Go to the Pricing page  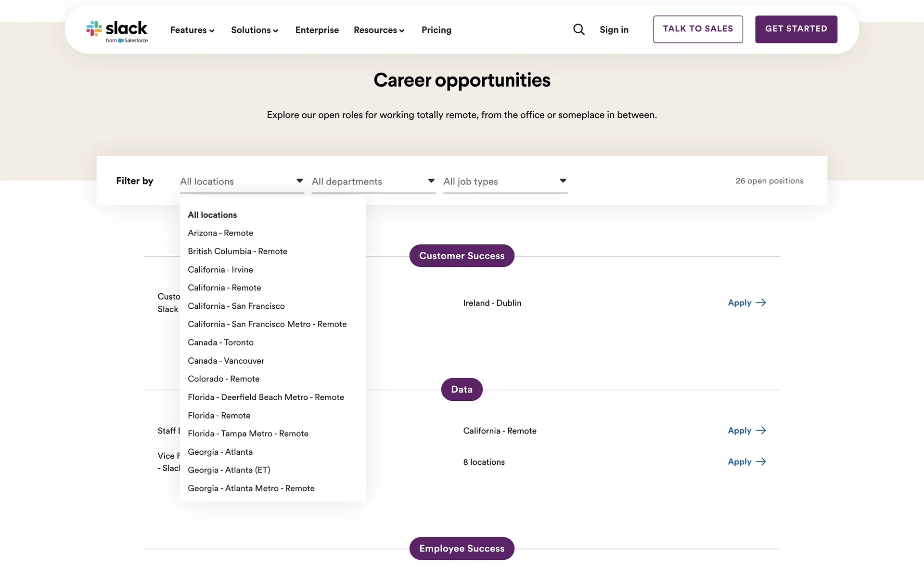click(x=436, y=30)
